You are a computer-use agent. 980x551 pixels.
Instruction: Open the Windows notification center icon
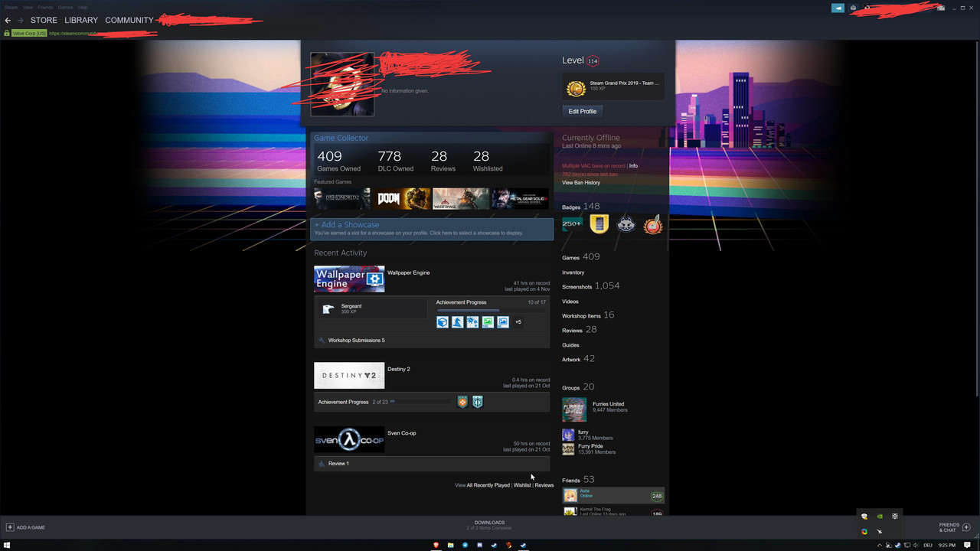coord(968,545)
